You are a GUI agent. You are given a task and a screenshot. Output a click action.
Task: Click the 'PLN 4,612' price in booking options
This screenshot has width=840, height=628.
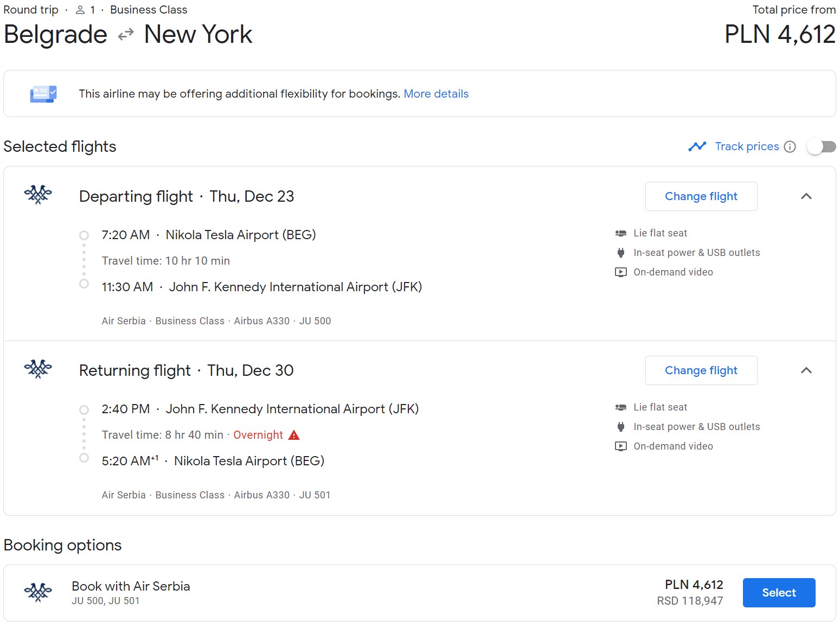(694, 585)
